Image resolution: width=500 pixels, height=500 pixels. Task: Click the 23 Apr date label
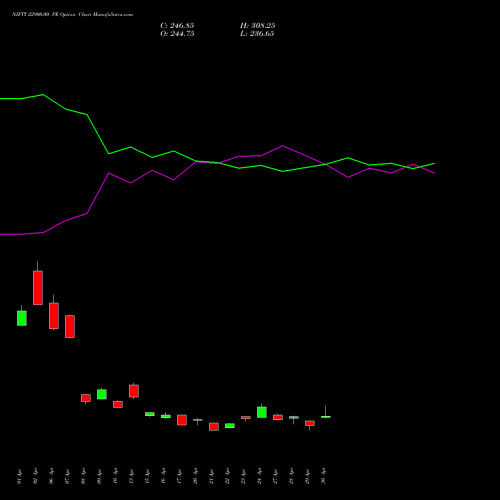coord(243,476)
